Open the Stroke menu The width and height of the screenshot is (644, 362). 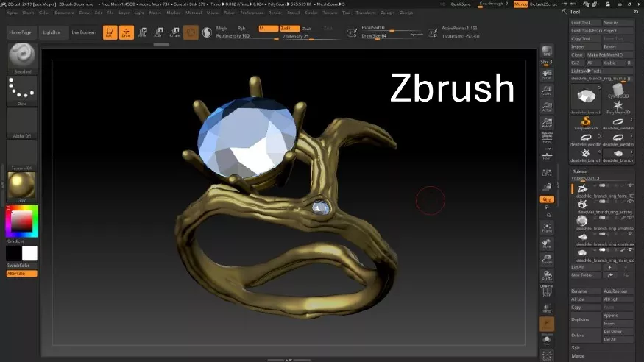point(311,13)
